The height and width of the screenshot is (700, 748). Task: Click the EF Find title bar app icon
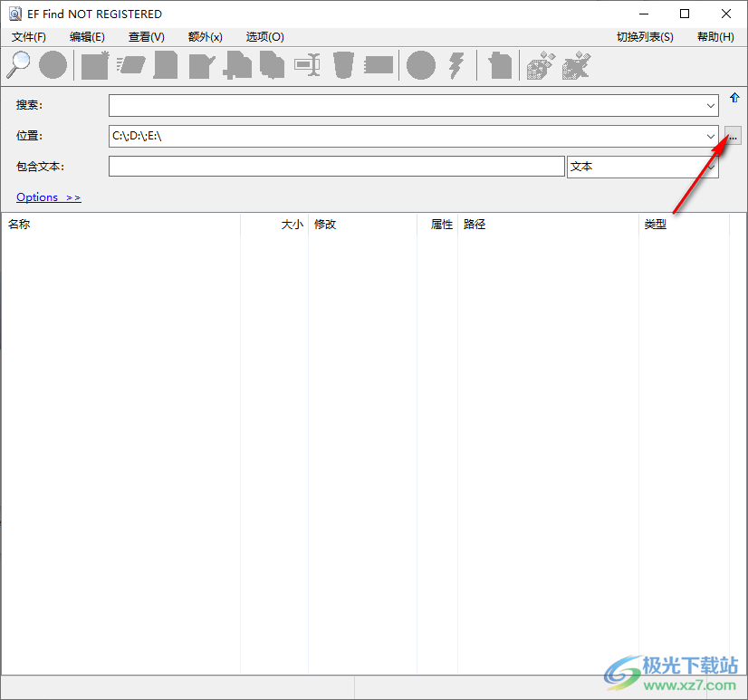15,14
